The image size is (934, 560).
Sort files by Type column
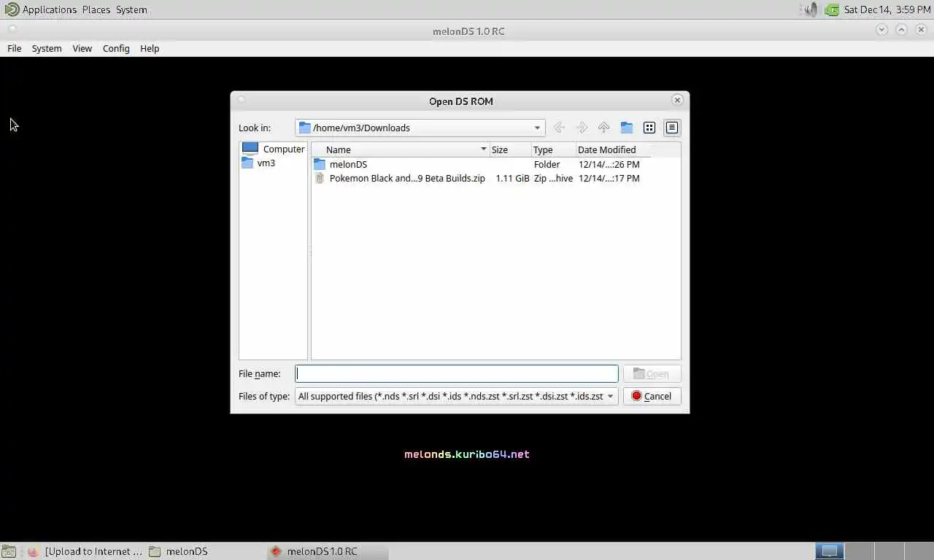[x=552, y=149]
